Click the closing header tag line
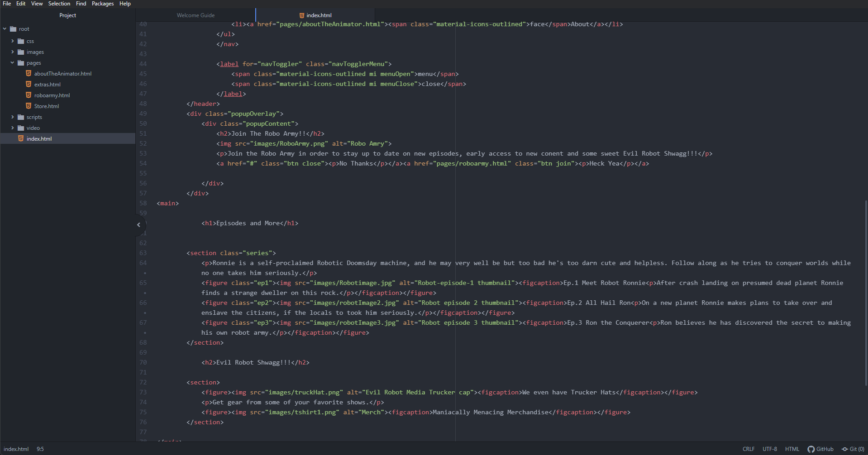Viewport: 868px width, 455px height. point(203,104)
